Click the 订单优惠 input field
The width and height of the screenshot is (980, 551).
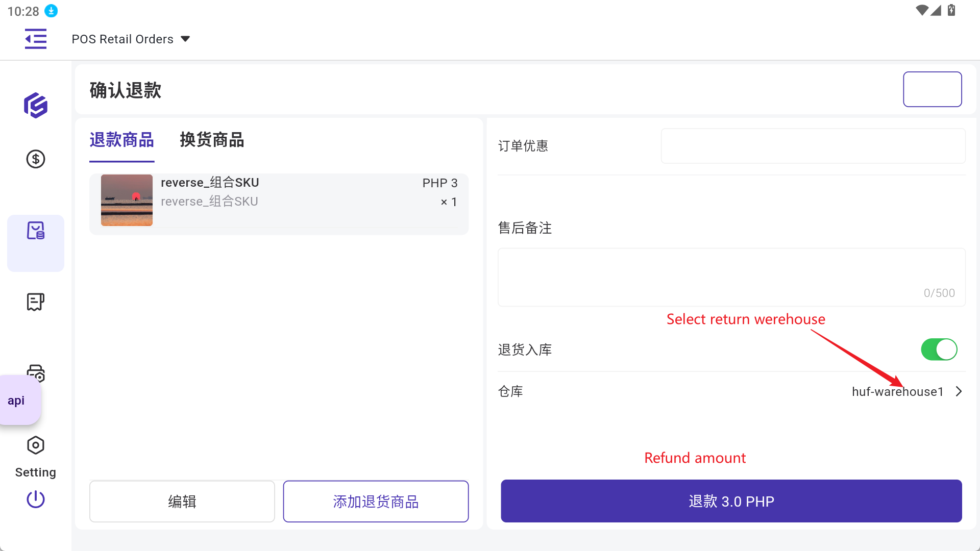pyautogui.click(x=813, y=146)
